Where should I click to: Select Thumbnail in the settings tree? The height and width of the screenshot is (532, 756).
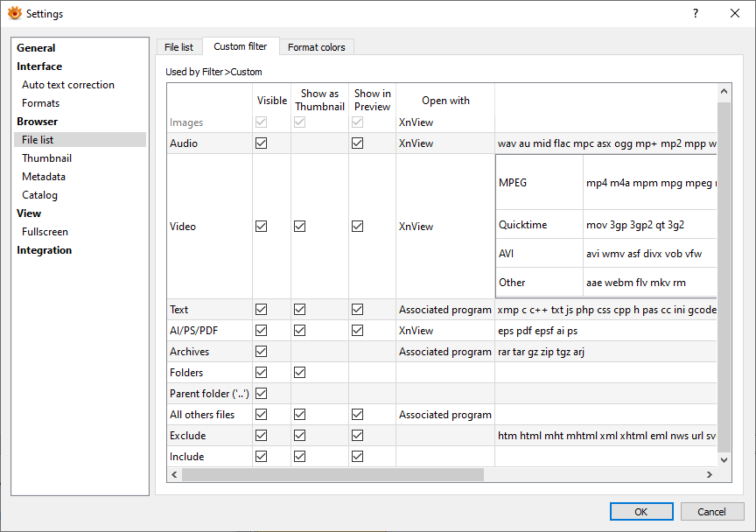point(47,158)
